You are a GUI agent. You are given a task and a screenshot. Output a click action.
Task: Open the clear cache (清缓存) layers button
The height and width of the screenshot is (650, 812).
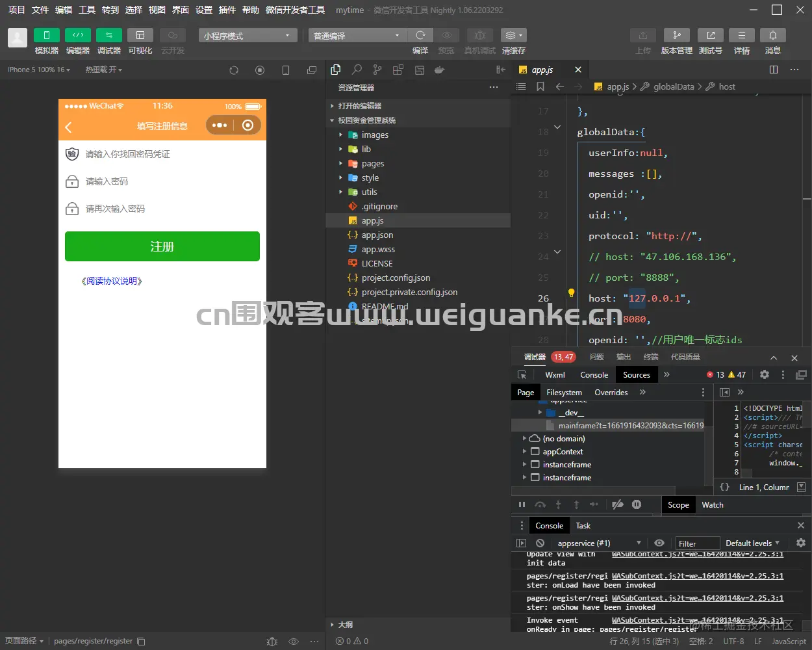[x=513, y=35]
